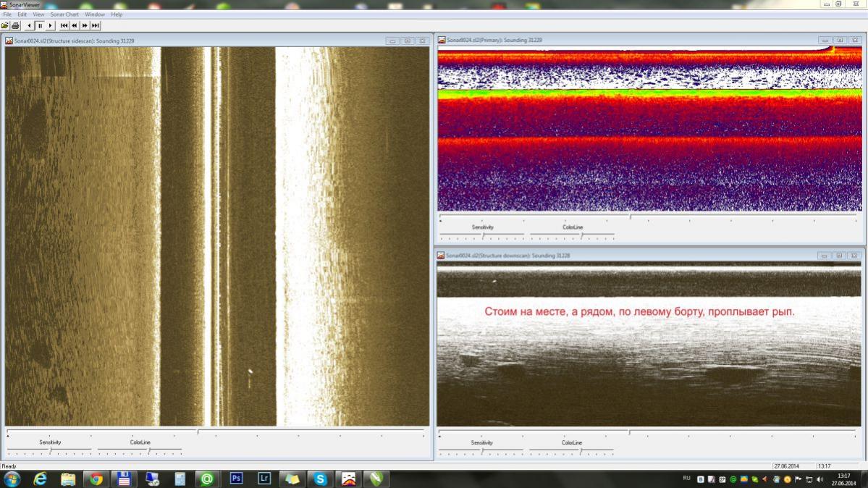Click the Open file toolbar icon
The image size is (868, 488).
tap(5, 25)
